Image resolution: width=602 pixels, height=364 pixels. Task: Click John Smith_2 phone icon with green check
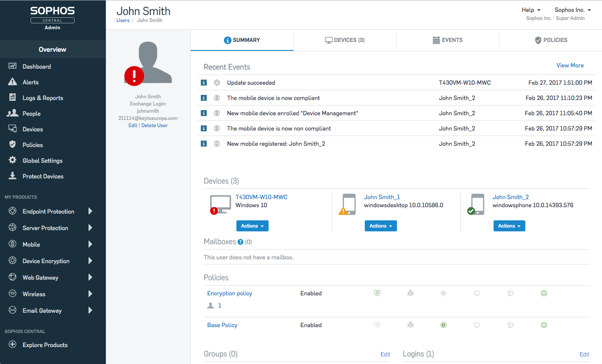[476, 204]
